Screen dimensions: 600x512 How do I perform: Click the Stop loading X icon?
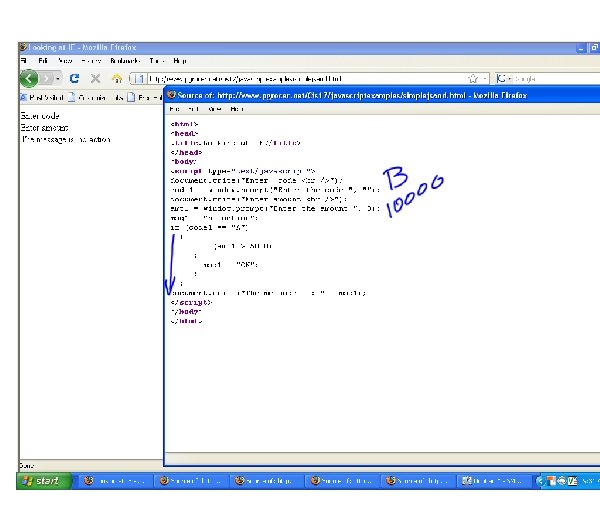tap(95, 79)
